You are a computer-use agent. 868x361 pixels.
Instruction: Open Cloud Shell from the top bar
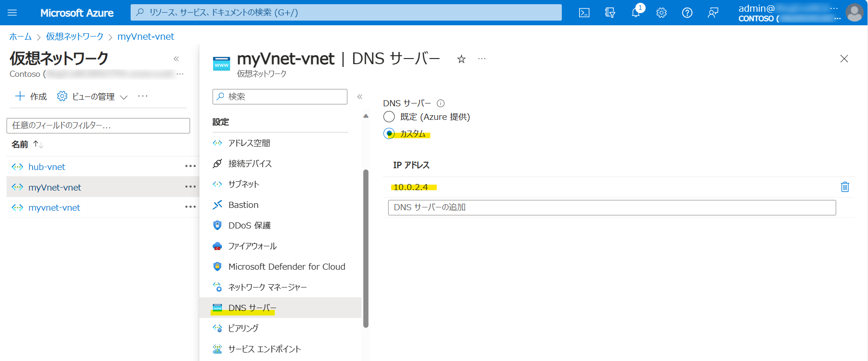pos(584,13)
